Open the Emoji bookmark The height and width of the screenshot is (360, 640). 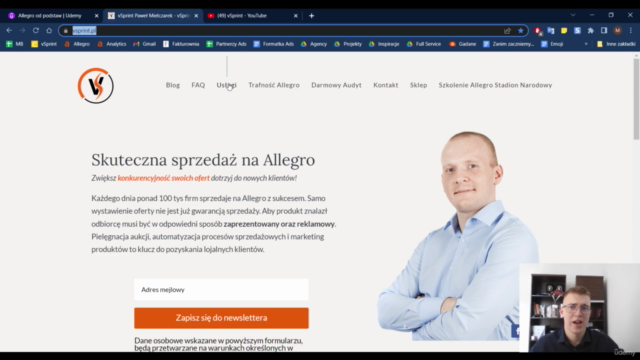552,44
